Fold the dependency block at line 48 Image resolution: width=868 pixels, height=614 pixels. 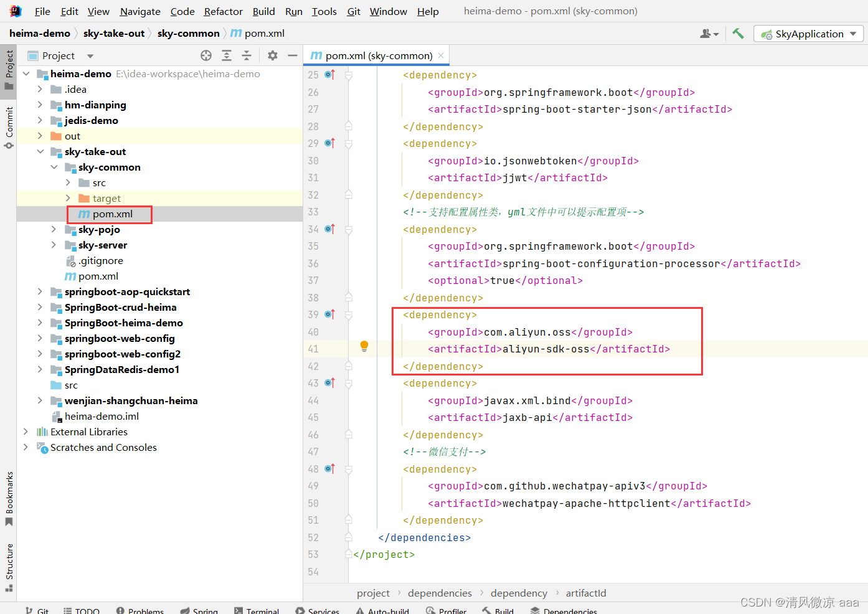(x=349, y=469)
